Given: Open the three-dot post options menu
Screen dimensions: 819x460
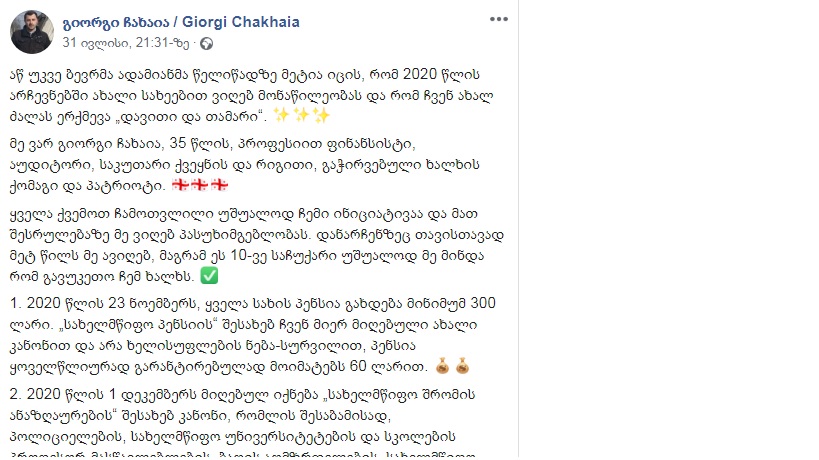Looking at the screenshot, I should [499, 19].
